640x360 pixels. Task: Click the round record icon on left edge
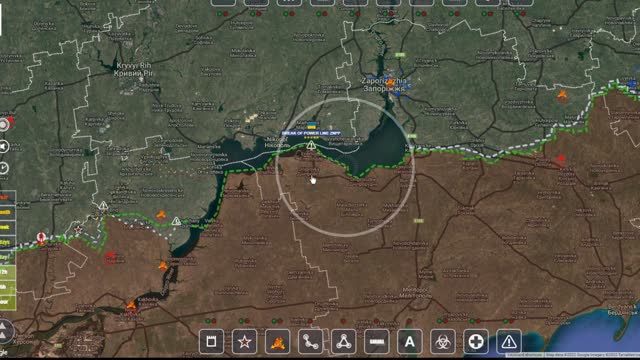tap(4, 124)
